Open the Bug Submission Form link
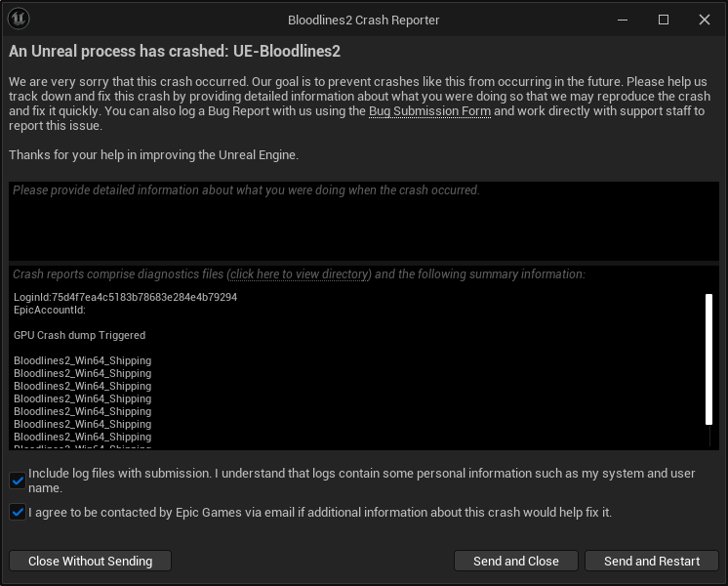 coord(429,111)
